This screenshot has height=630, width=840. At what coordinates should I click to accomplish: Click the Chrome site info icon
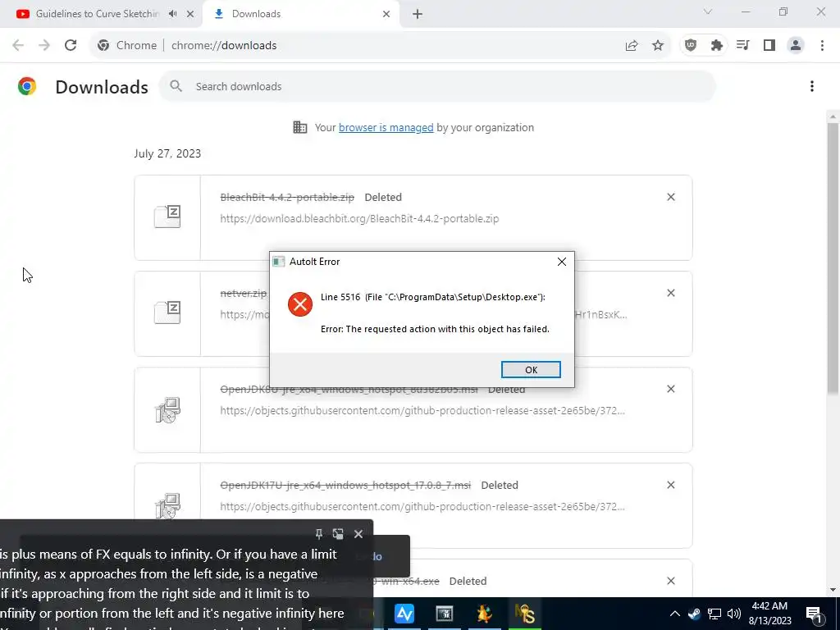[x=103, y=46]
